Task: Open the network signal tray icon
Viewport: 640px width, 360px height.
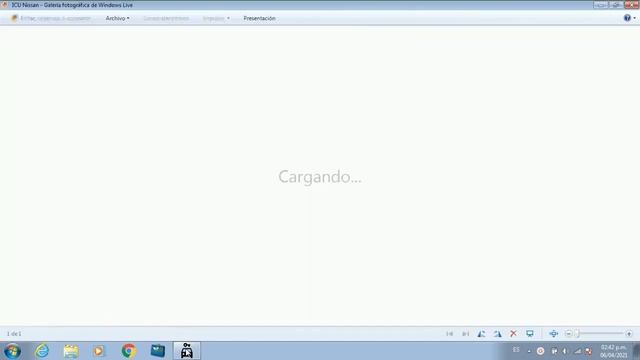Action: [x=578, y=351]
